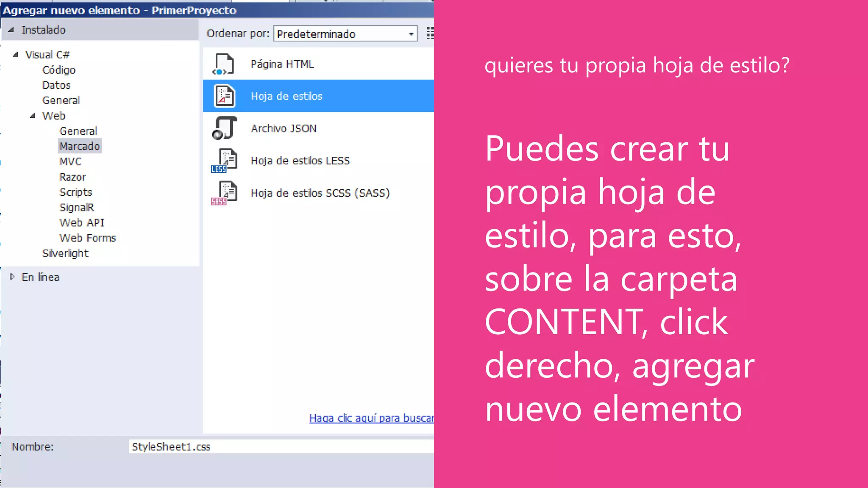Image resolution: width=868 pixels, height=488 pixels.
Task: Select the Scripts category
Action: tap(76, 192)
